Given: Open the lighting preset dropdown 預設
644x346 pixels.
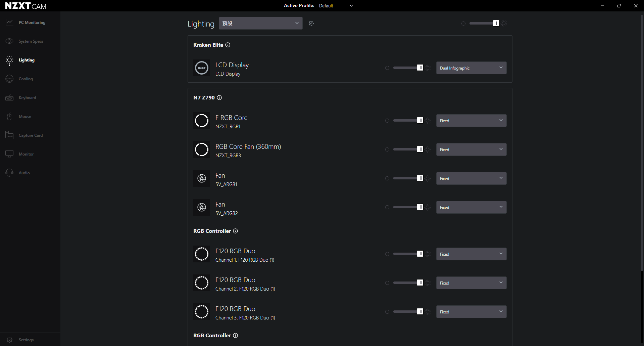Looking at the screenshot, I should [x=260, y=23].
